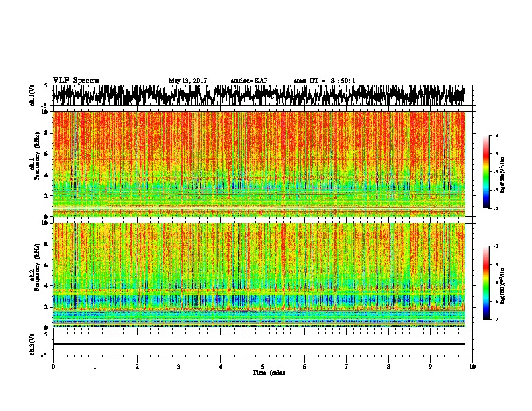Select the date text "May 13, 2017"
Image resolution: width=532 pixels, height=411 pixels.
coord(187,81)
